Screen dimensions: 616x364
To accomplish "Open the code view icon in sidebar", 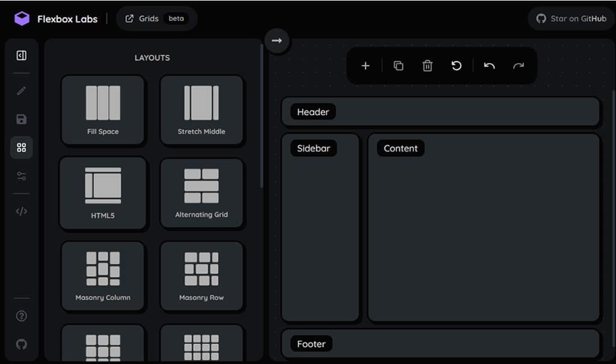I will 22,211.
